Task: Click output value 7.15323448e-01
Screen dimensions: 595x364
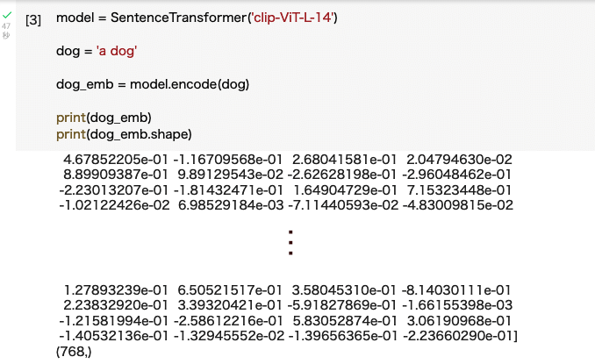Action: pos(459,190)
